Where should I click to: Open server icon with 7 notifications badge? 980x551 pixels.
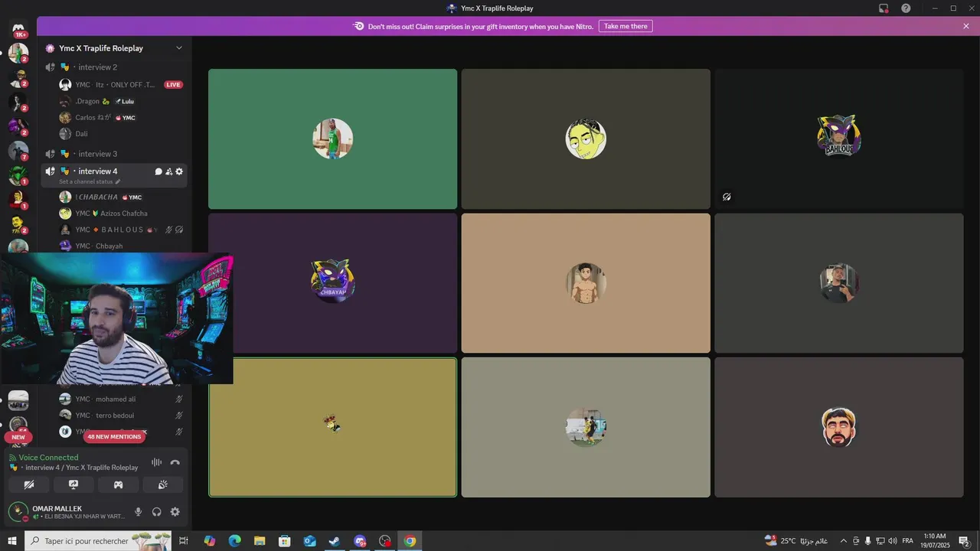(x=18, y=151)
